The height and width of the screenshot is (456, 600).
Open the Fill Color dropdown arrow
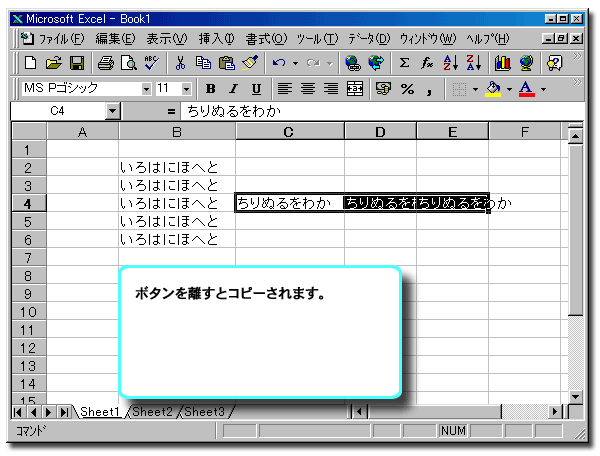(509, 89)
